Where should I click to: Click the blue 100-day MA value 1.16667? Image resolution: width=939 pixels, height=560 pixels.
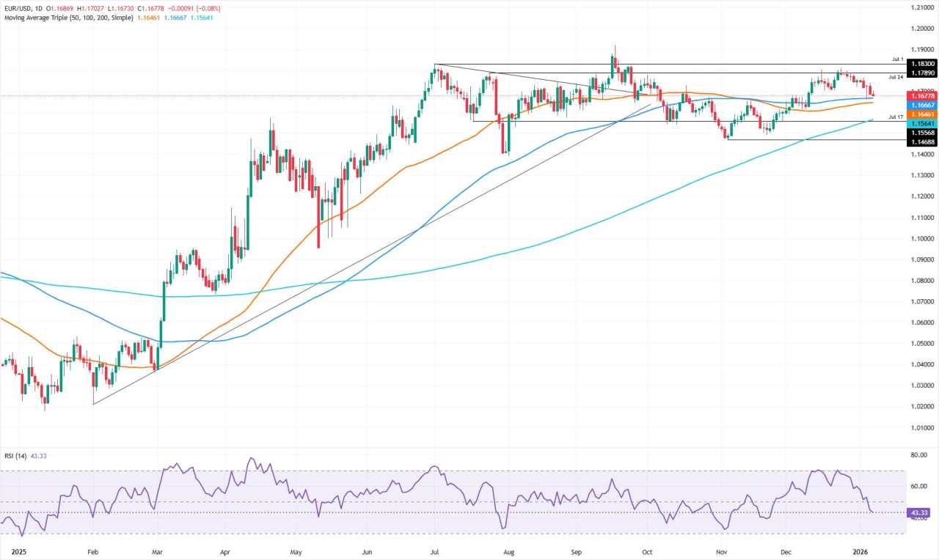tap(921, 105)
